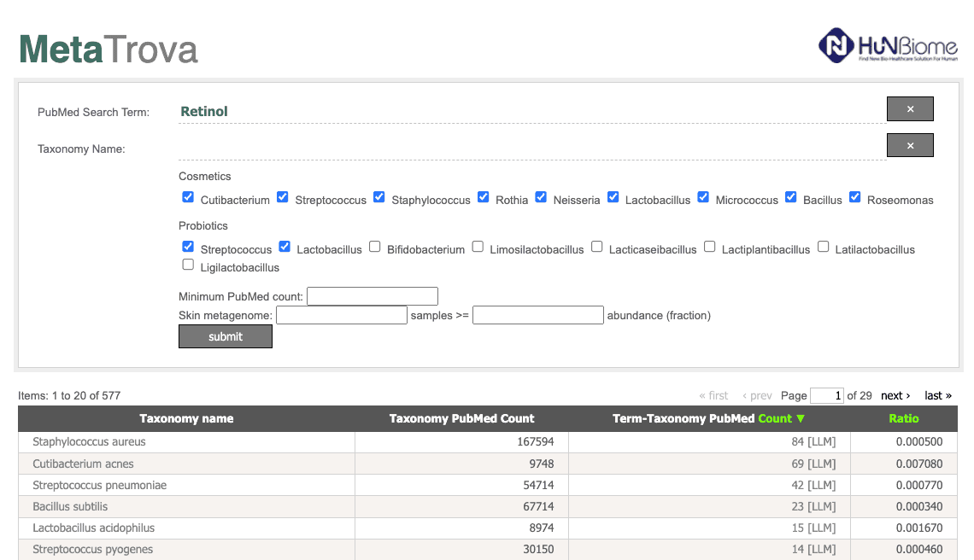Disable the Micrococcus checkbox

click(x=703, y=197)
